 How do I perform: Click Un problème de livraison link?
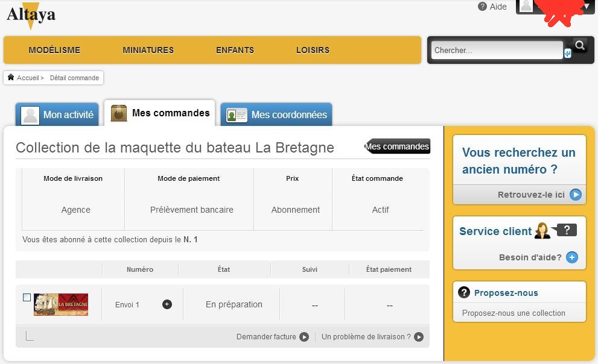point(366,337)
